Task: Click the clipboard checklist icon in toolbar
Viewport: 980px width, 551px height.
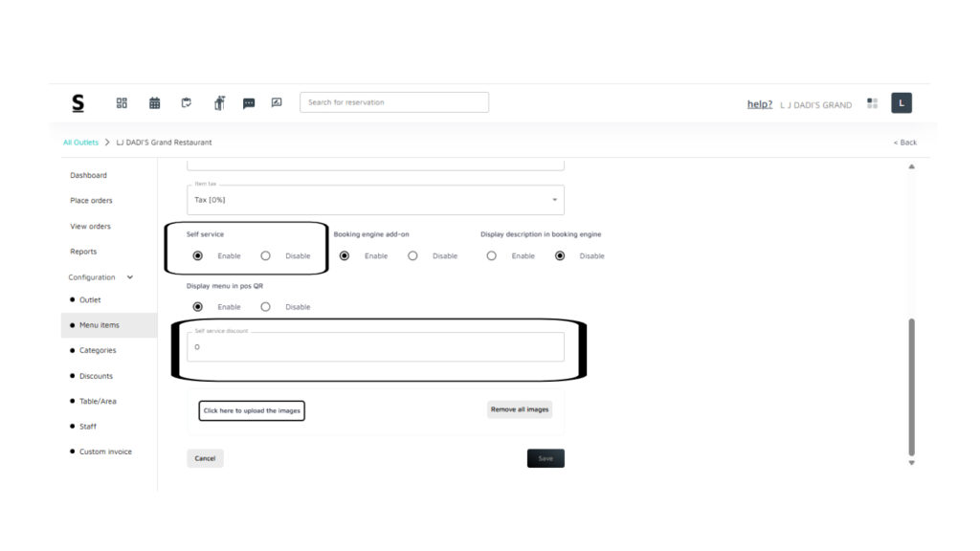Action: pos(187,103)
